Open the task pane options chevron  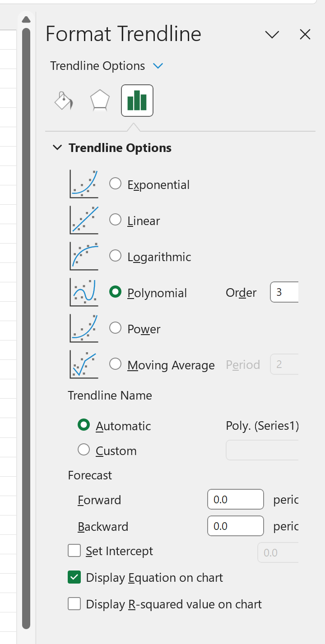(272, 35)
